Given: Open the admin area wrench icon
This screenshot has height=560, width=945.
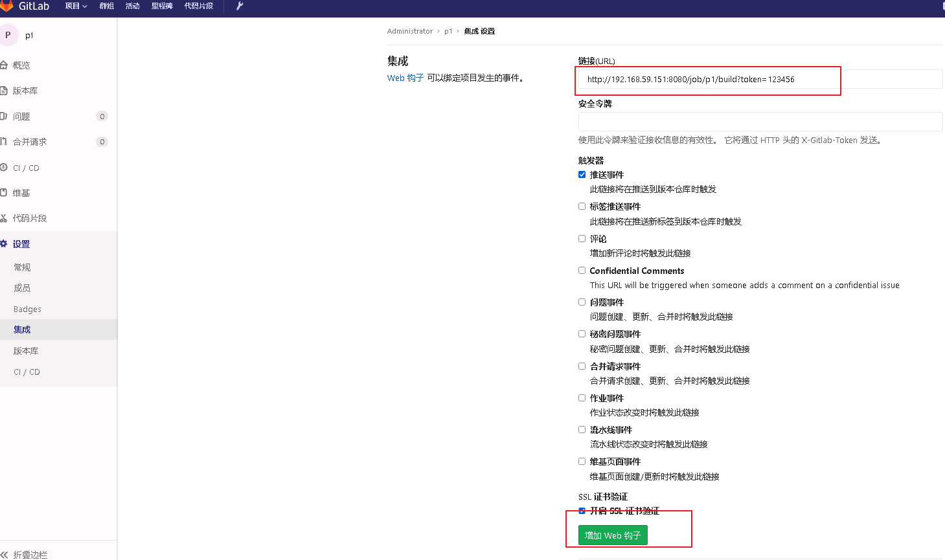Looking at the screenshot, I should [x=238, y=6].
